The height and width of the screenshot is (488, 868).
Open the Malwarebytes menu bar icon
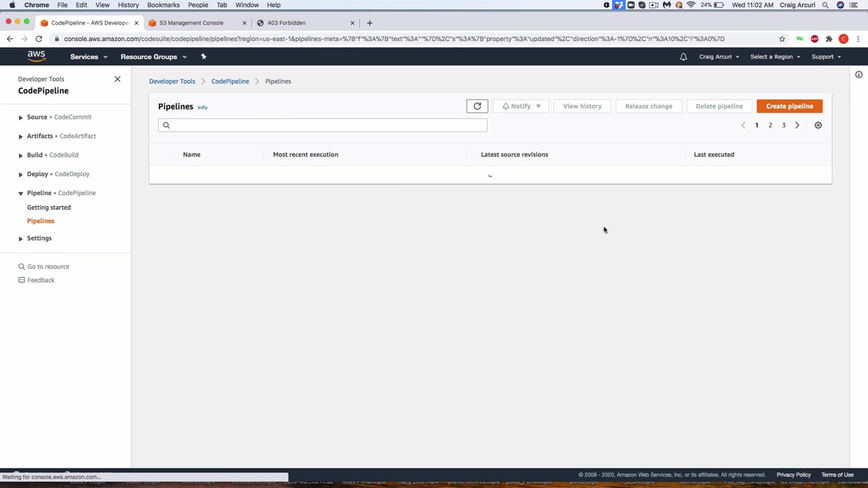tap(667, 5)
